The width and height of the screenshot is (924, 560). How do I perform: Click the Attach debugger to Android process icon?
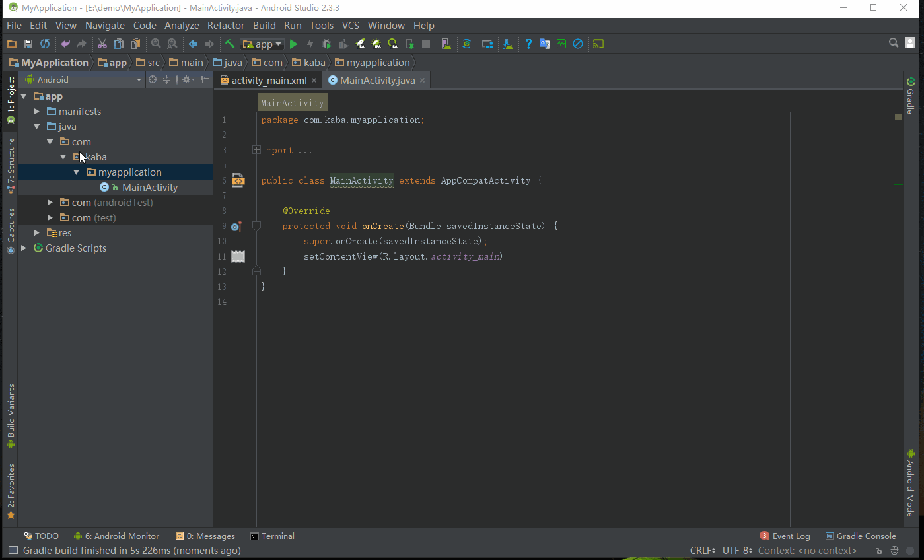[409, 44]
